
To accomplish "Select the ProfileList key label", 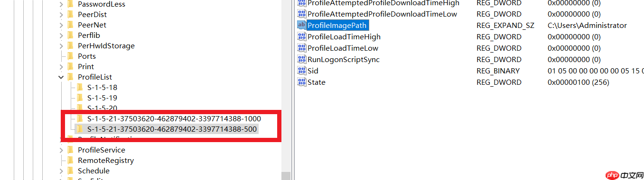I will click(x=95, y=77).
